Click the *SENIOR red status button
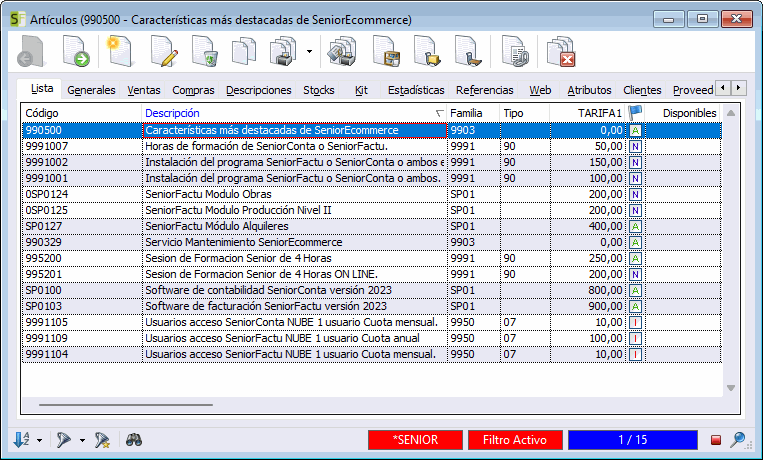The image size is (763, 460). (x=415, y=440)
